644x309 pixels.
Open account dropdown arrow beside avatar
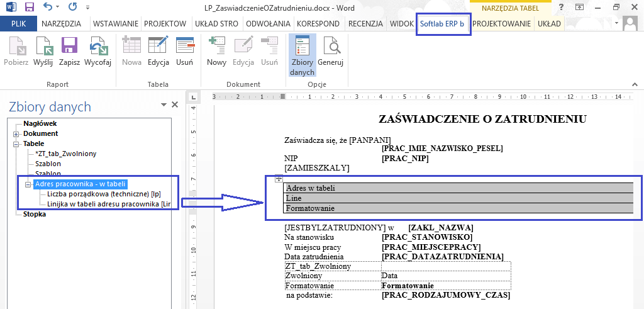click(618, 23)
